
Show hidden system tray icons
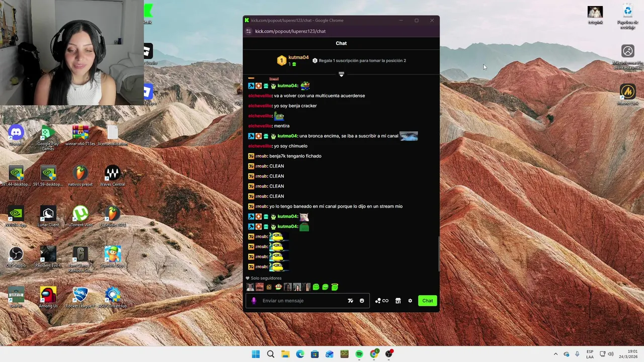coord(555,354)
